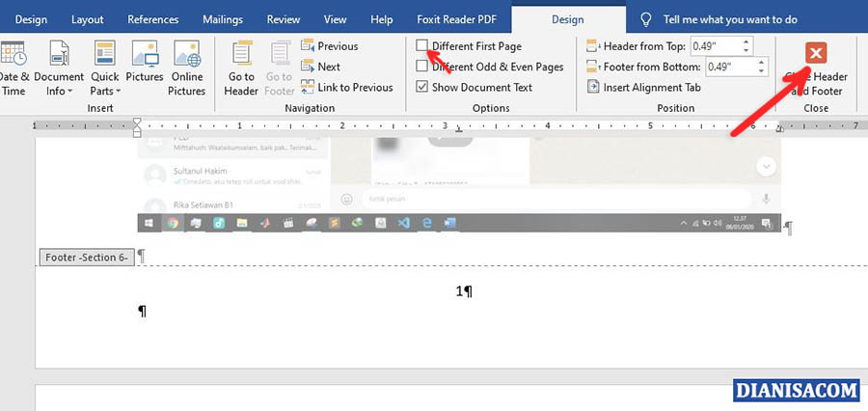This screenshot has width=868, height=411.
Task: Jump to Previous header section
Action: (x=329, y=46)
